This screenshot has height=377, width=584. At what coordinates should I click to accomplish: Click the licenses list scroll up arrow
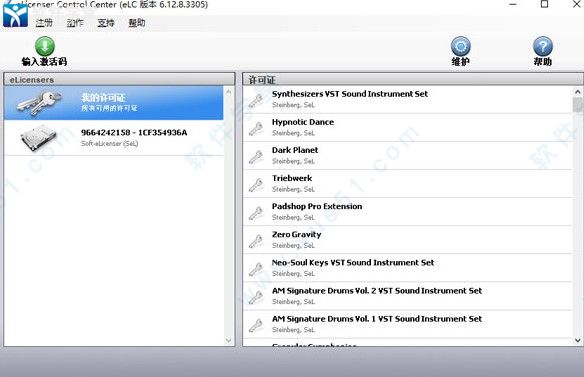point(578,92)
